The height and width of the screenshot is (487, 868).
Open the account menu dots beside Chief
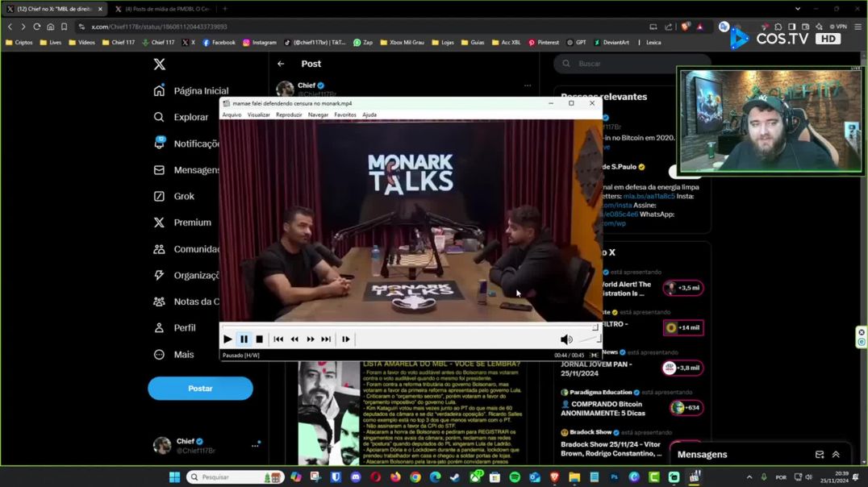point(255,445)
